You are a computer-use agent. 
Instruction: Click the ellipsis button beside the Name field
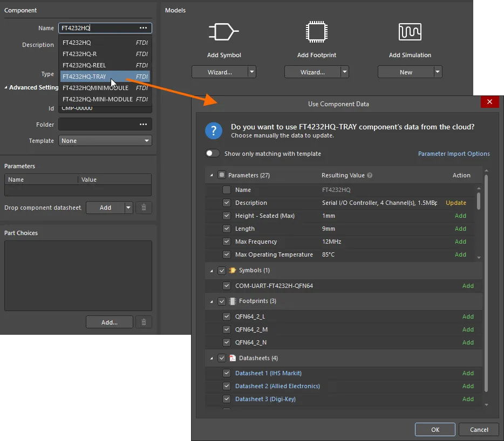click(x=144, y=27)
